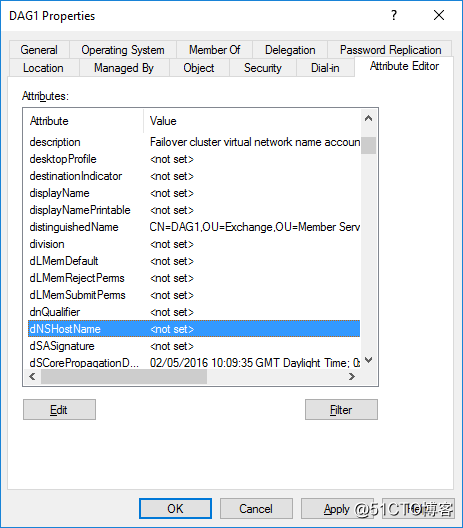Click the Cancel button
463x528 pixels.
(x=256, y=508)
